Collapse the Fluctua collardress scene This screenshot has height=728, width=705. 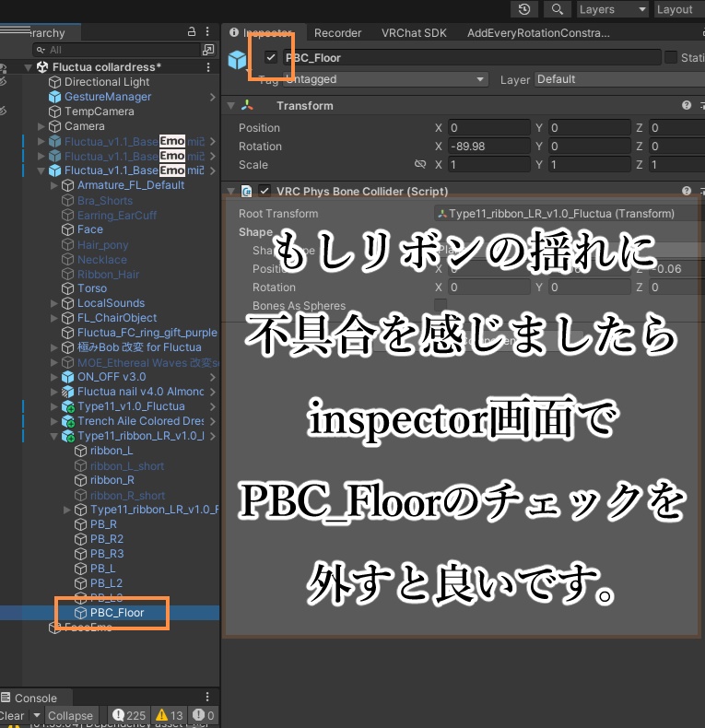click(28, 67)
